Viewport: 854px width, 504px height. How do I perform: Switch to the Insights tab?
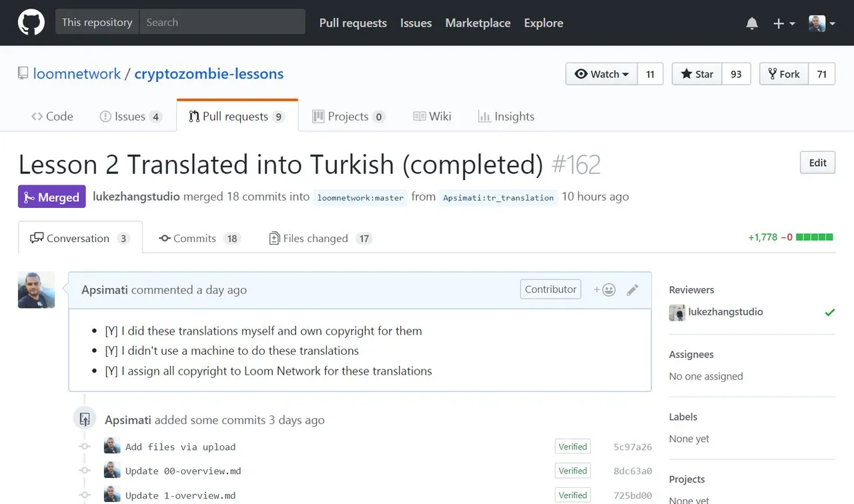tap(506, 116)
